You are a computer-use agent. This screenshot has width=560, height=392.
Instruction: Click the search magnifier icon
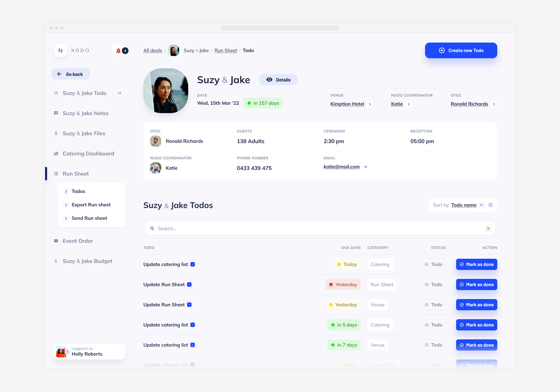coord(152,228)
